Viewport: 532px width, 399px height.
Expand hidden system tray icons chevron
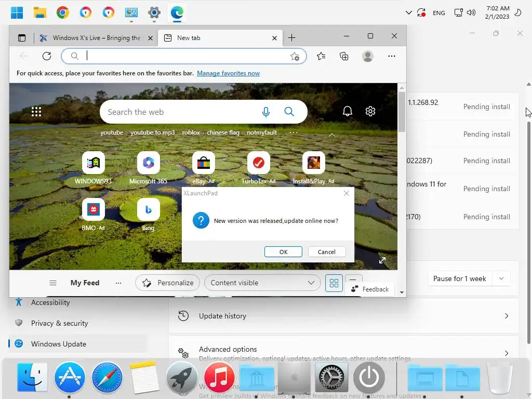(x=409, y=13)
